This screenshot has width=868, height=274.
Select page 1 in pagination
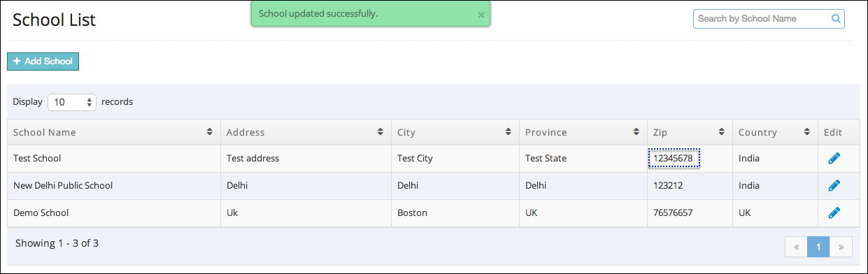pyautogui.click(x=818, y=247)
